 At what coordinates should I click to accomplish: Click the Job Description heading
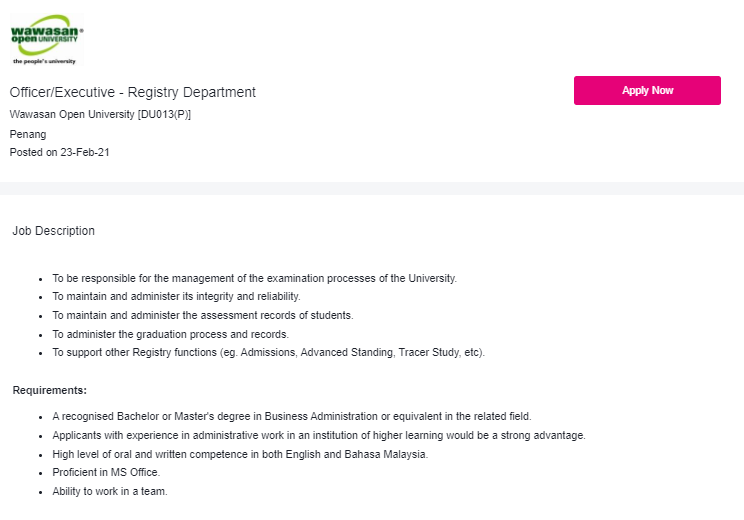point(54,231)
